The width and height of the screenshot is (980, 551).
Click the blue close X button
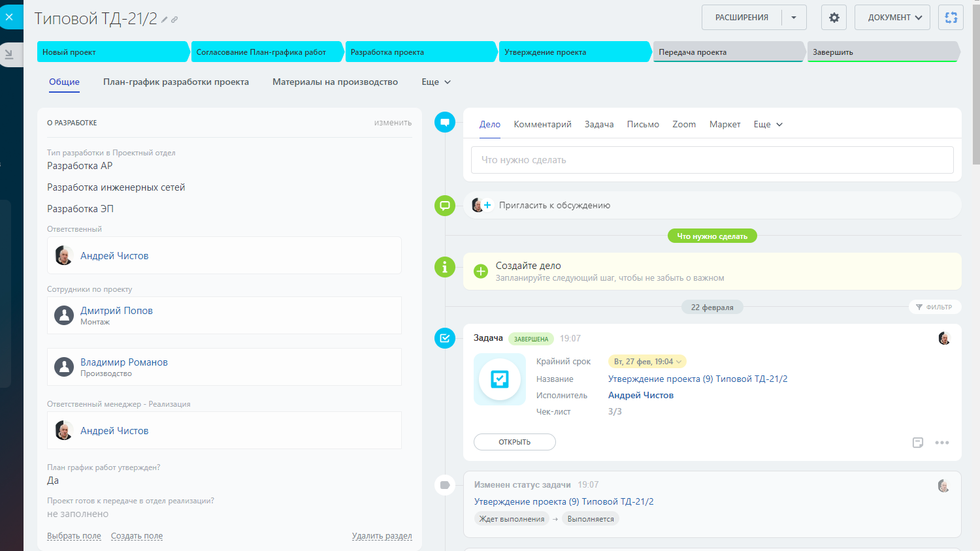tap(9, 17)
